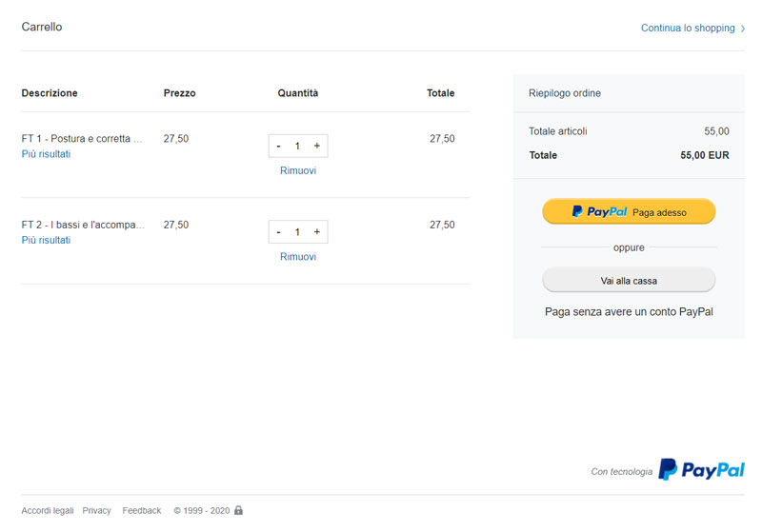Open the Feedback footer link

141,511
